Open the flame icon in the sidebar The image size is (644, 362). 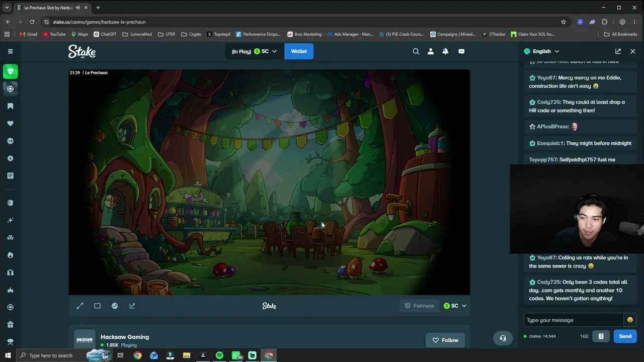[10, 255]
